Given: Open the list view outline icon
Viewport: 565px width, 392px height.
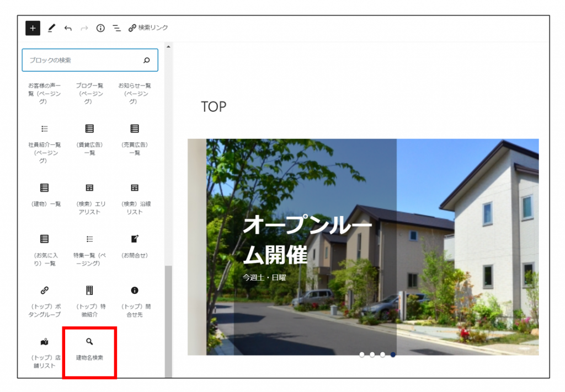Looking at the screenshot, I should (116, 28).
